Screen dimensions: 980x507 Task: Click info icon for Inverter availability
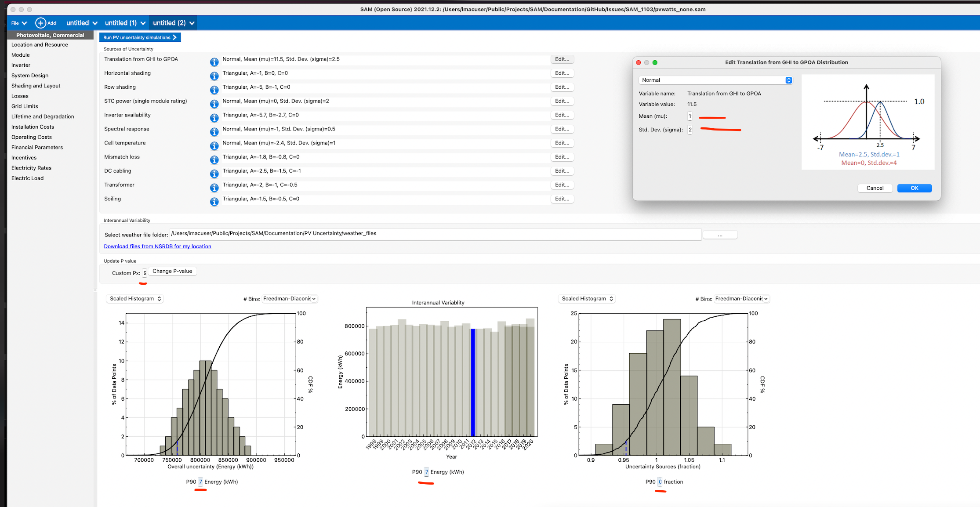(214, 118)
